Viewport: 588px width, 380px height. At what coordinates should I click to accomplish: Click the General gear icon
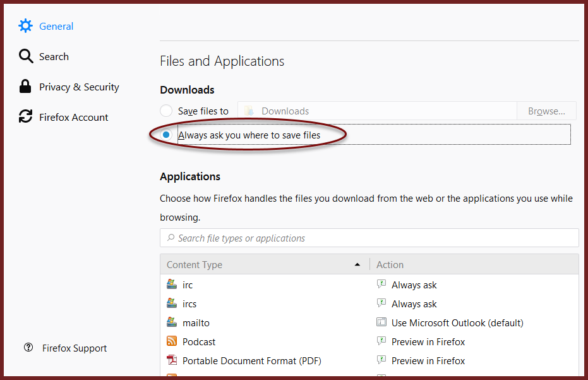click(x=25, y=26)
